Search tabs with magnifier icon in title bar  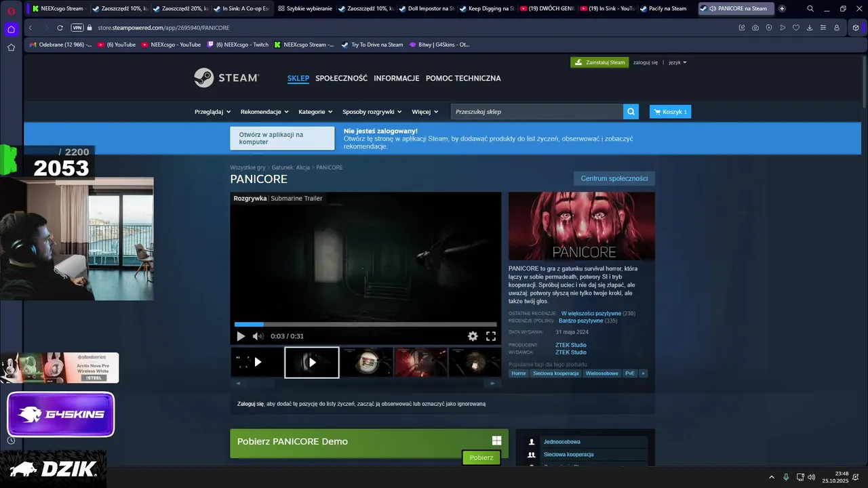[x=810, y=9]
